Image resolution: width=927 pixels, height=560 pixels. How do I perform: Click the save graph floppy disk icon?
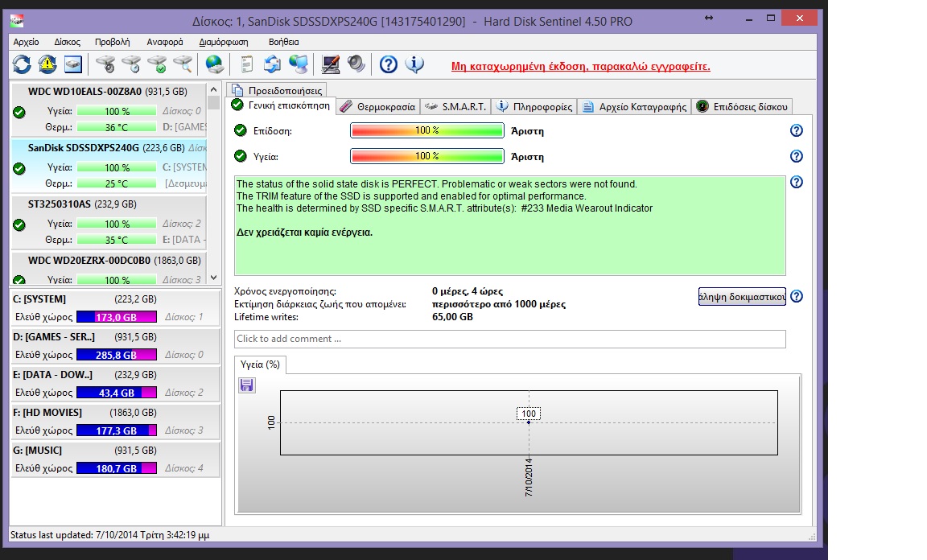(246, 385)
